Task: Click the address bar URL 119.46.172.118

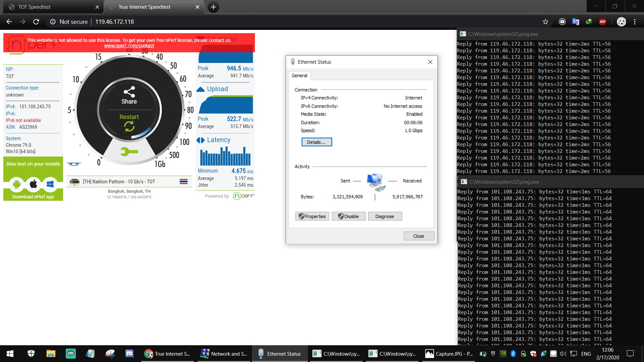Action: 115,22
